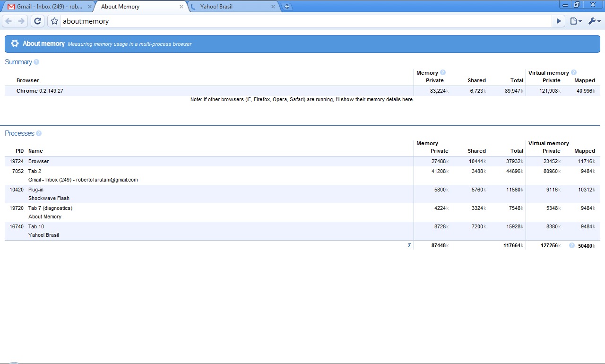Click the PID column header
This screenshot has height=364, width=605.
coord(19,151)
